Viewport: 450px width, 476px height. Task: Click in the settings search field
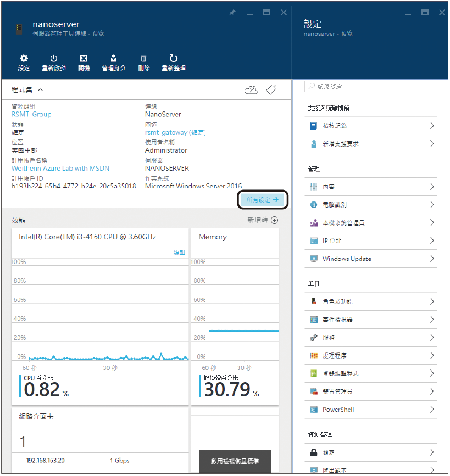(371, 87)
